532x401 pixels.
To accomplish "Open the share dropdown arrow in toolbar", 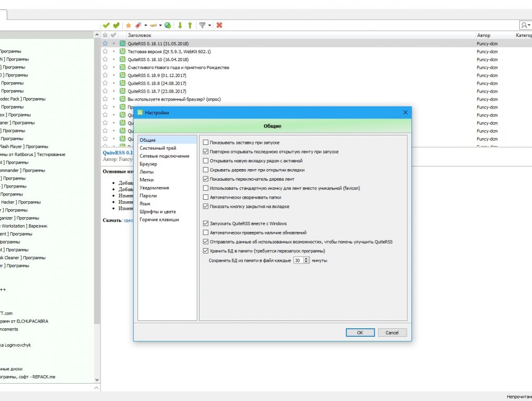I will [x=161, y=25].
